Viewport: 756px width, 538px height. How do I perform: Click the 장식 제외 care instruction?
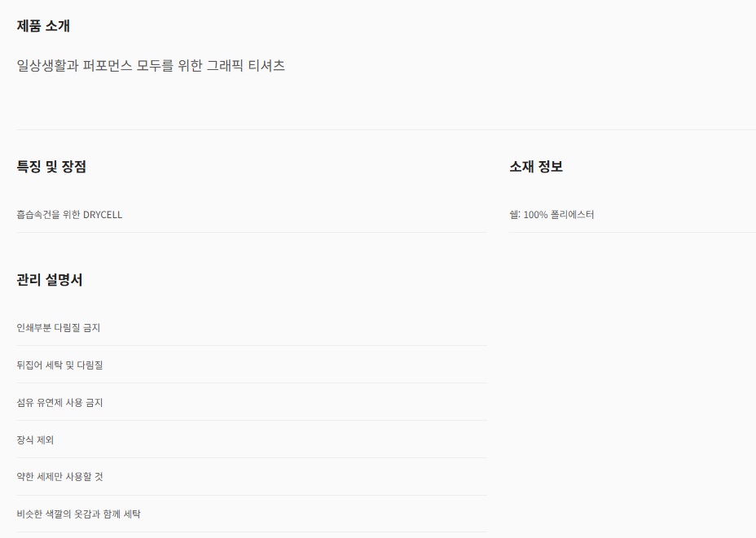(35, 440)
